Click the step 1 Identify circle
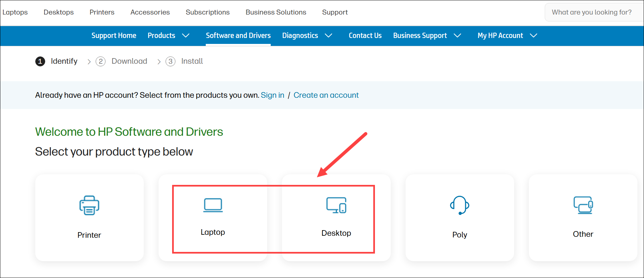644x278 pixels. coord(40,61)
